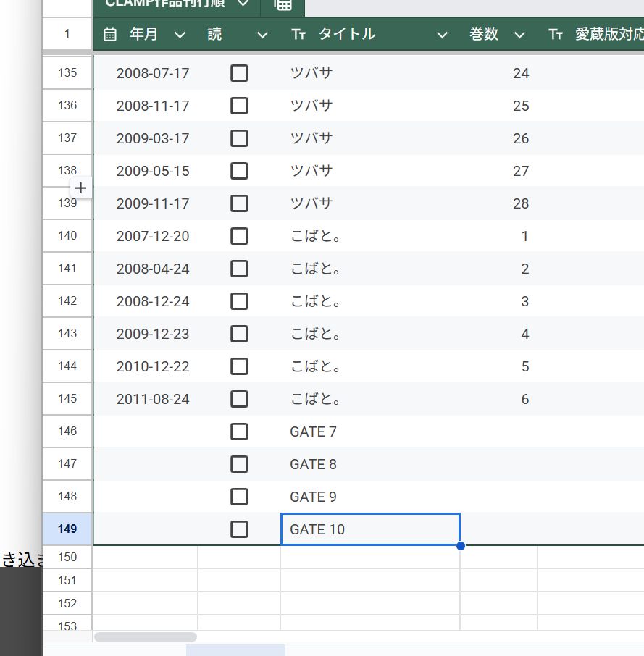
Task: Click the CLAMP作品刊行順 table name
Action: [165, 4]
